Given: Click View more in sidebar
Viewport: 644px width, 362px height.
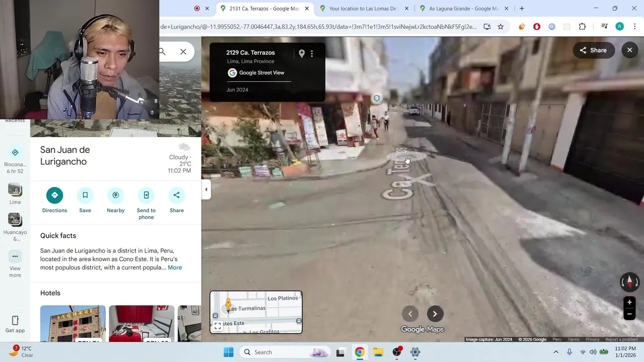Looking at the screenshot, I should tap(15, 264).
